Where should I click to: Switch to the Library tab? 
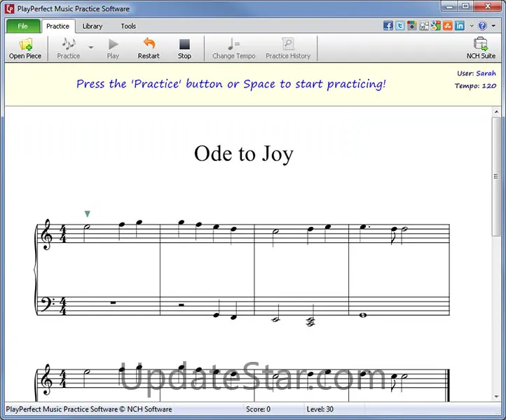click(93, 26)
